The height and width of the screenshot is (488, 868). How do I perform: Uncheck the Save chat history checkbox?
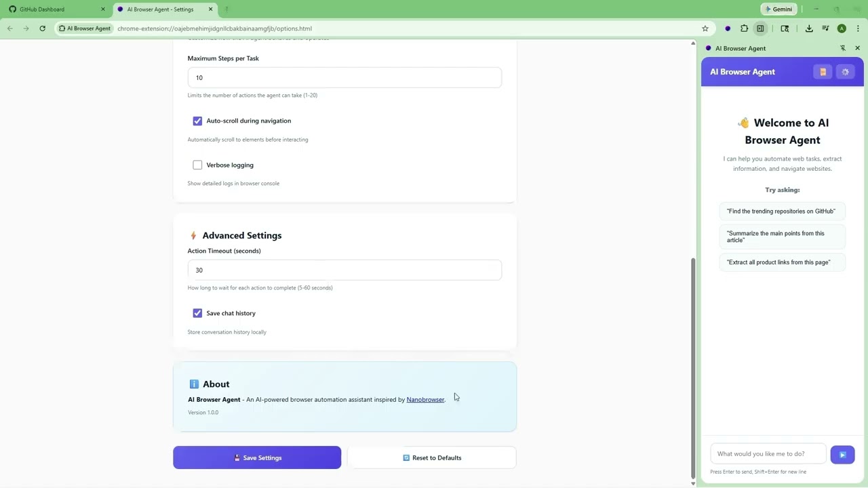(197, 313)
